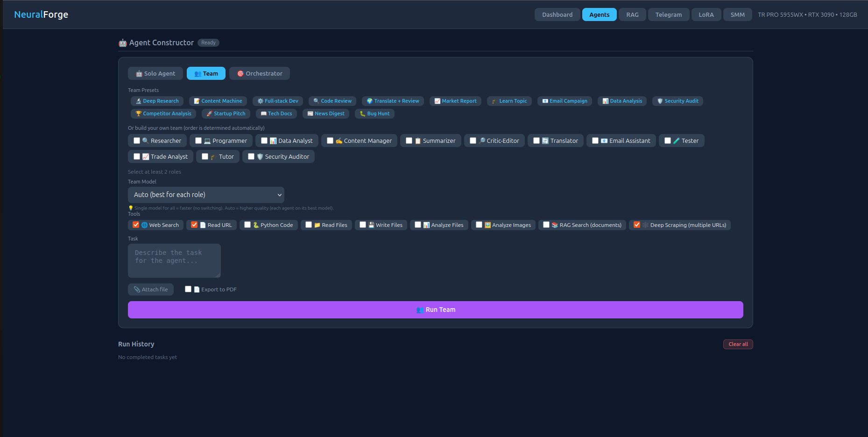This screenshot has width=868, height=437.
Task: Click the NeuralForge logo
Action: (x=41, y=14)
